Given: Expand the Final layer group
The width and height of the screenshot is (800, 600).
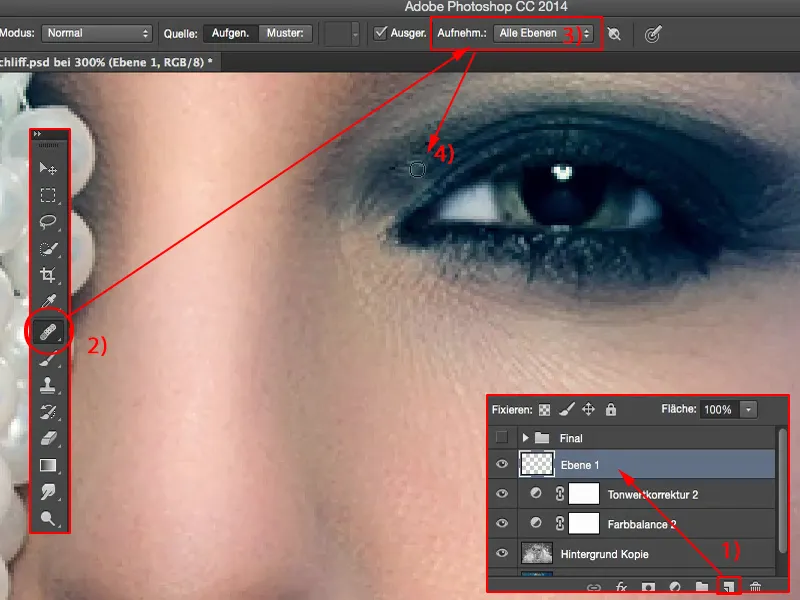Looking at the screenshot, I should click(525, 438).
